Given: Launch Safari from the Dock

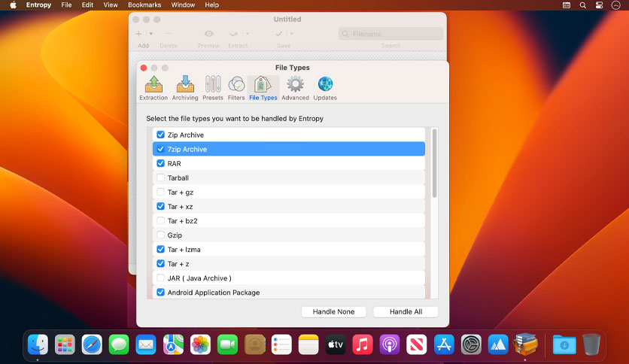Looking at the screenshot, I should coord(92,344).
